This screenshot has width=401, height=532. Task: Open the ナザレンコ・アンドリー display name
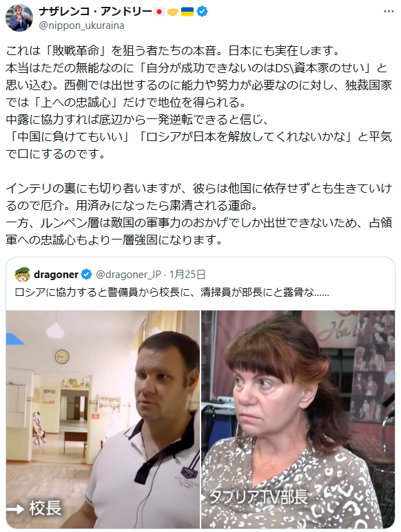94,12
